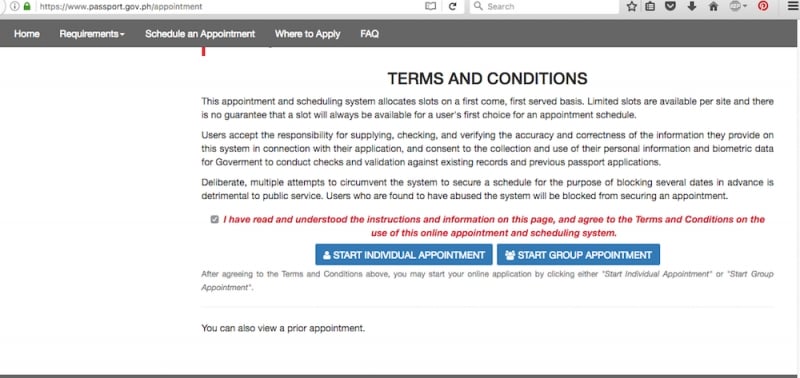Bookmark this page with the star

click(x=632, y=7)
